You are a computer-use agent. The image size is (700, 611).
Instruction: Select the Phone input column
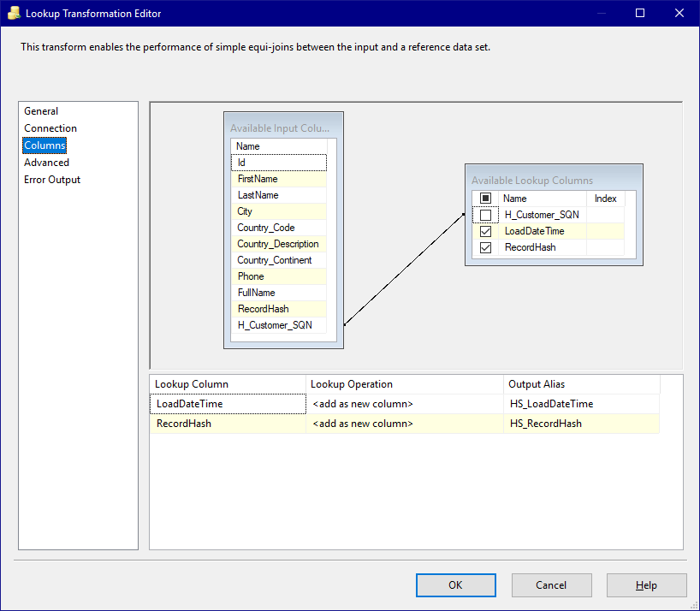pyautogui.click(x=279, y=276)
